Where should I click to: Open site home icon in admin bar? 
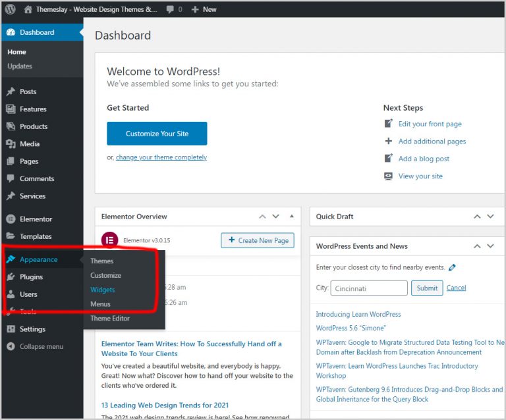coord(28,9)
